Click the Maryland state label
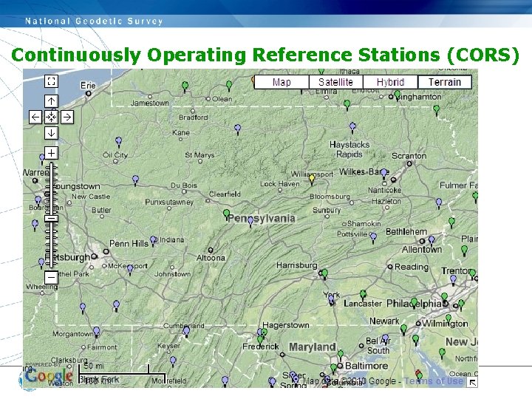Image resolution: width=532 pixels, height=399 pixels. (x=312, y=347)
